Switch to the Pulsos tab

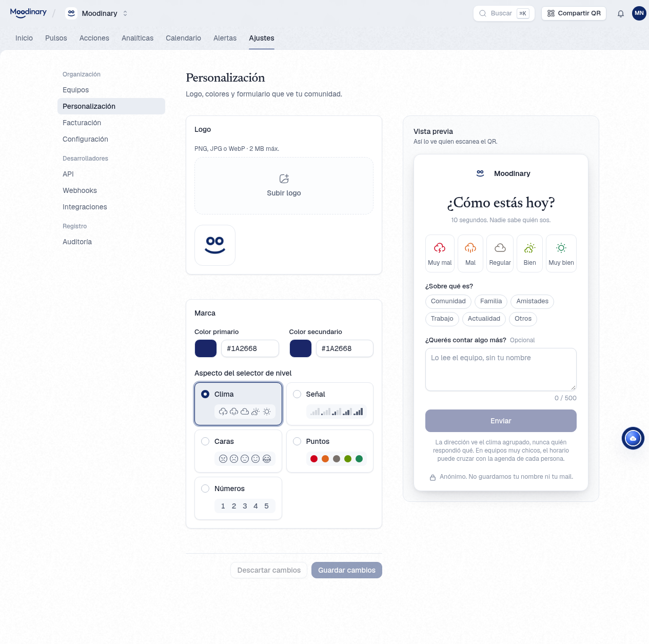(x=56, y=38)
